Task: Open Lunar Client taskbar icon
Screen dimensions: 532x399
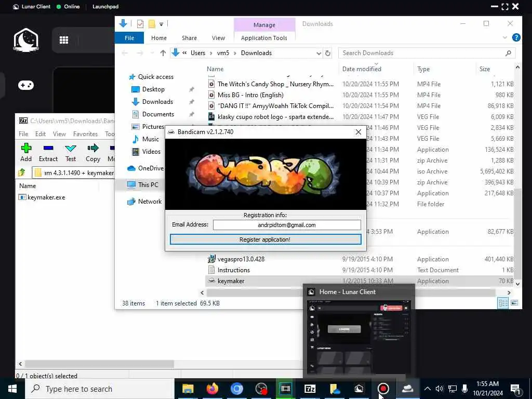Action: 359,389
